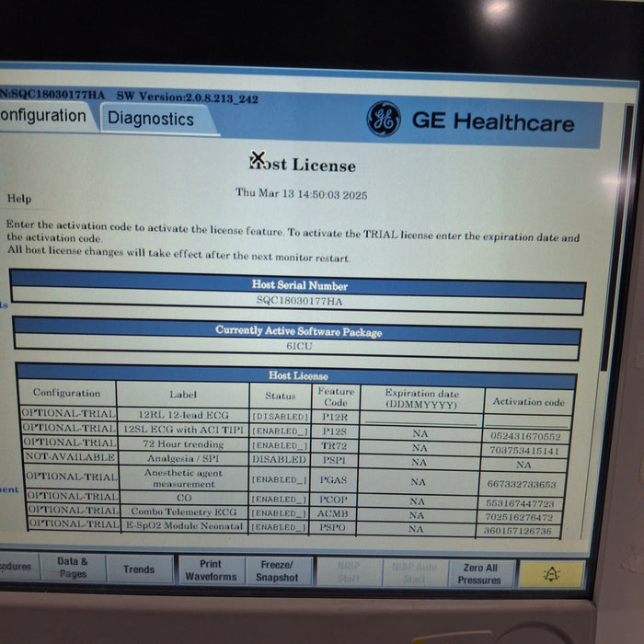Click the Configuration column header
644x644 pixels.
click(66, 393)
